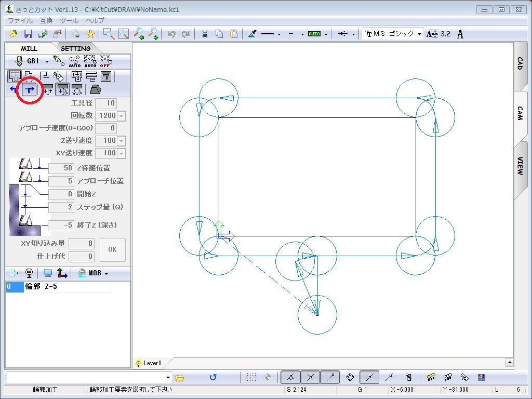Click the red stop sign icon
The height and width of the screenshot is (399, 532).
point(29,273)
